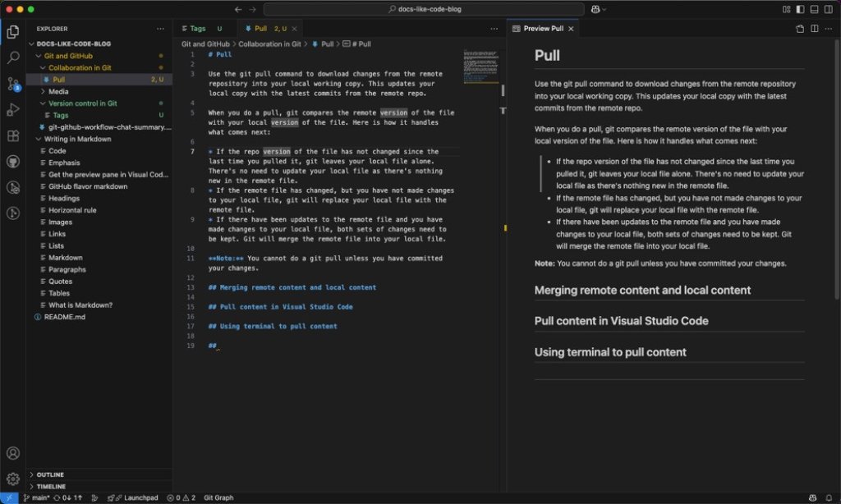Open the Horizontal rule file
The height and width of the screenshot is (504, 841).
tap(99, 210)
